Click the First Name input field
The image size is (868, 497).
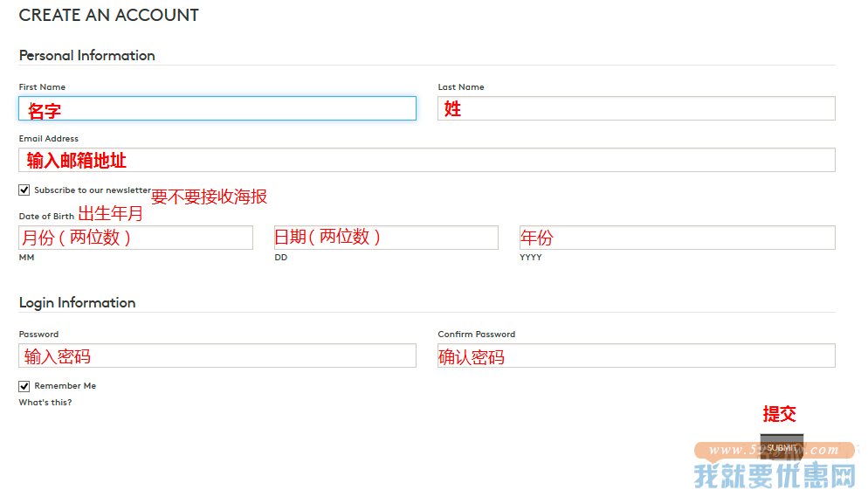point(217,108)
